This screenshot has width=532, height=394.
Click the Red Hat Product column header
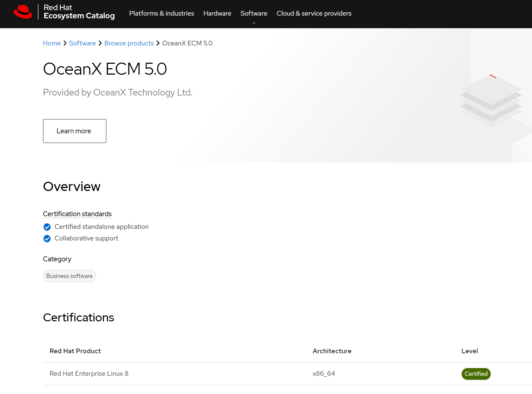click(x=75, y=351)
